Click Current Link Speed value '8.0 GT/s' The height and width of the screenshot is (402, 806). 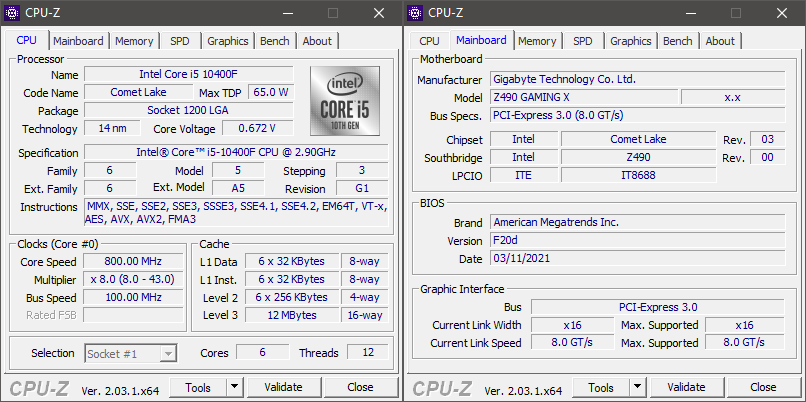coord(573,342)
